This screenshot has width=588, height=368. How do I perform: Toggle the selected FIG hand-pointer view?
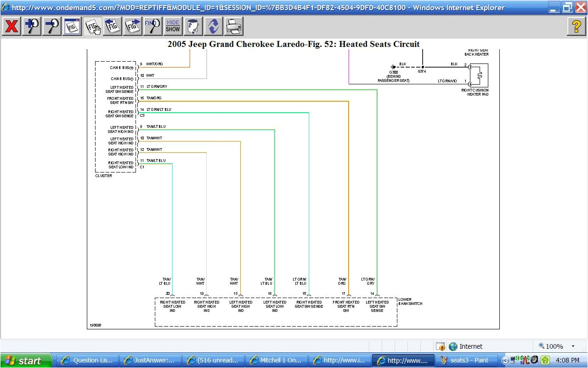92,26
